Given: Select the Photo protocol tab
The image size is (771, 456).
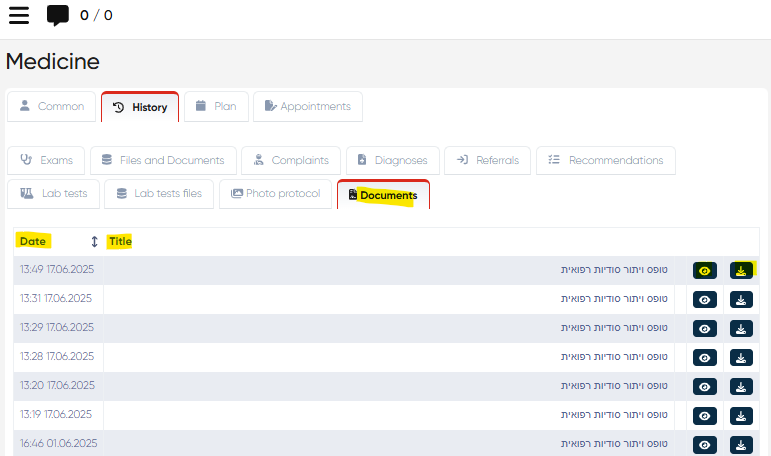Looking at the screenshot, I should click(x=275, y=194).
